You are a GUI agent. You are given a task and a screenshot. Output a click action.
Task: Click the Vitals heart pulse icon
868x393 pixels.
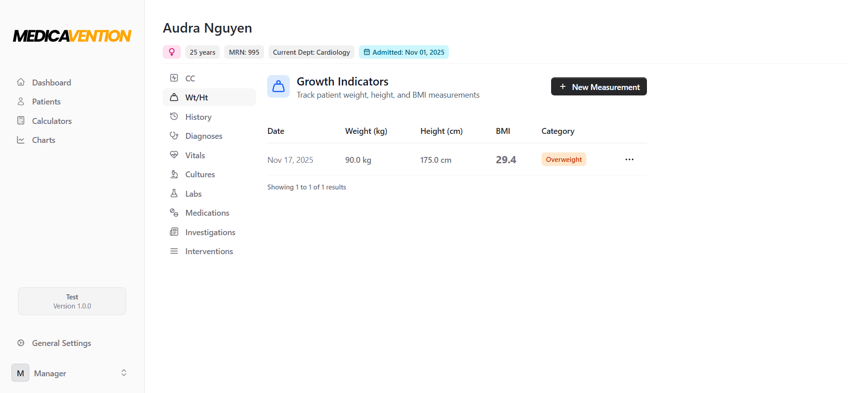(174, 155)
